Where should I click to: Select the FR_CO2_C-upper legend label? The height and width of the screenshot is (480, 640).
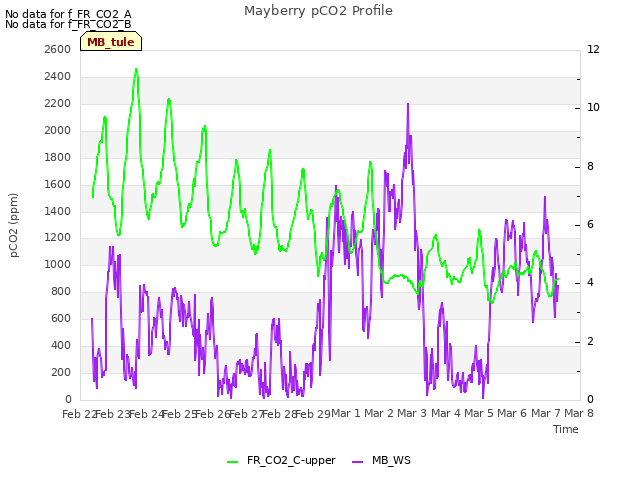coord(291,460)
